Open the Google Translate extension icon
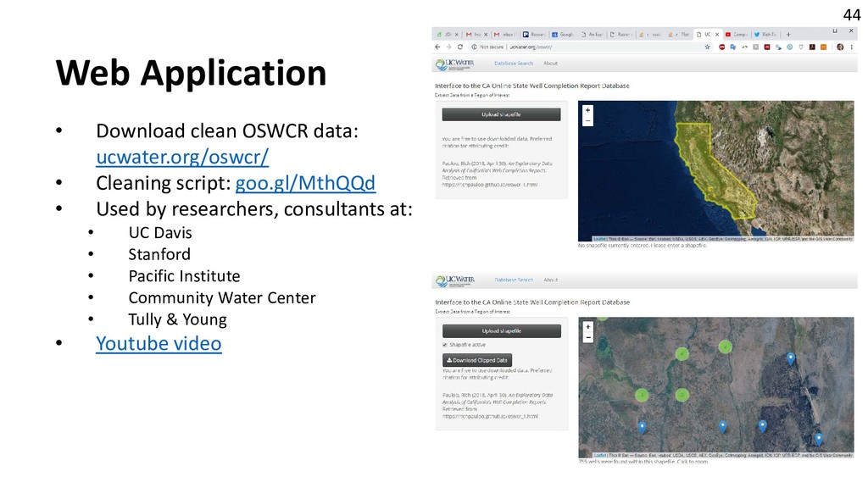The width and height of the screenshot is (868, 488). click(x=733, y=47)
